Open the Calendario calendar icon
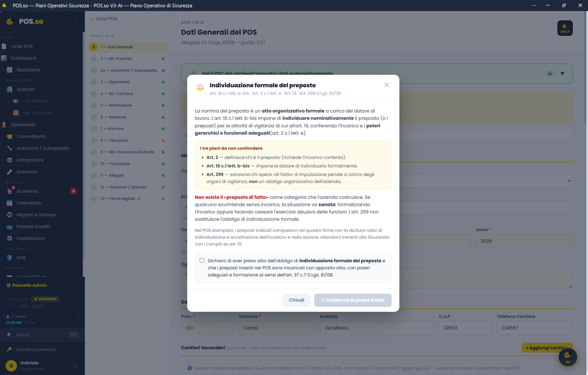Screen dimensions: 588x375 click(x=9, y=203)
